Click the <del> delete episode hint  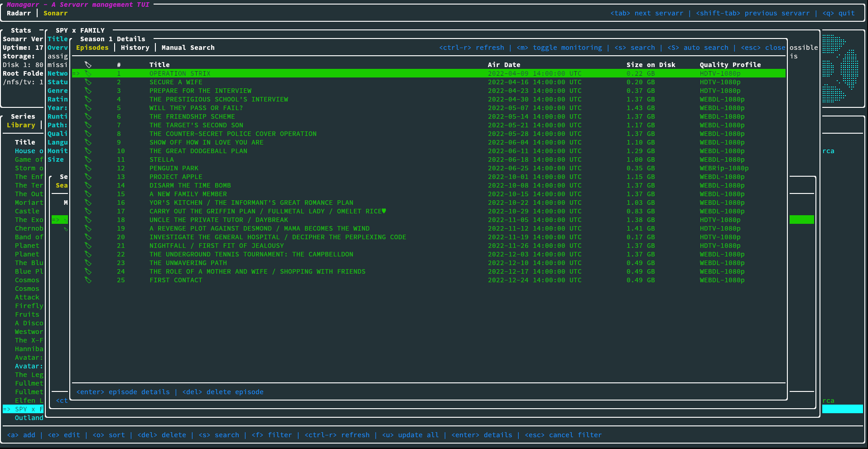click(x=222, y=392)
